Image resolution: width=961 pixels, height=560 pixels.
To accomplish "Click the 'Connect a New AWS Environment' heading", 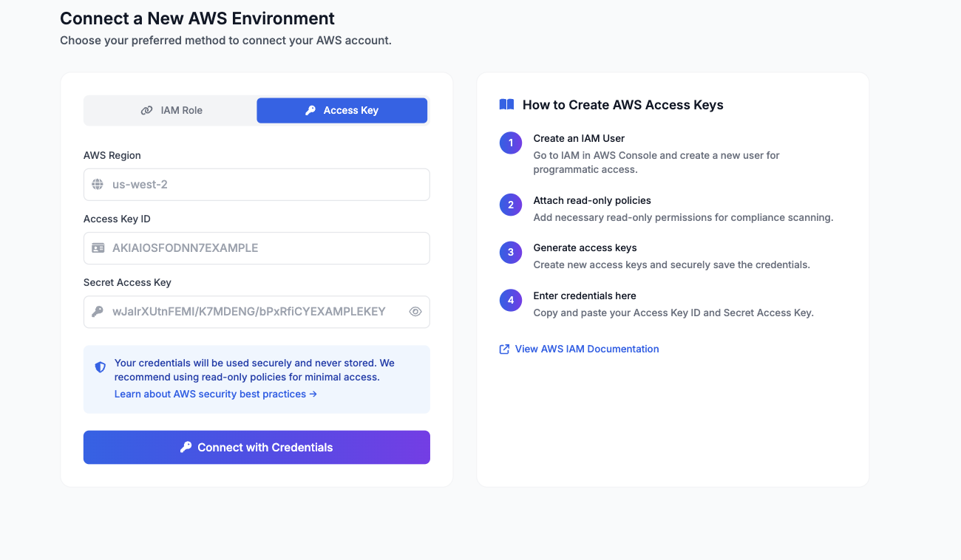I will pos(197,18).
